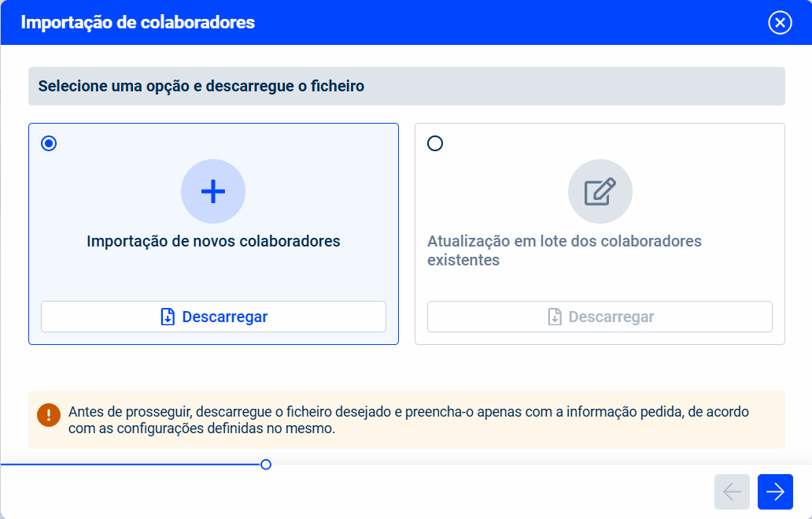The width and height of the screenshot is (812, 519).
Task: Select the new collaborators import radio button
Action: click(x=49, y=143)
